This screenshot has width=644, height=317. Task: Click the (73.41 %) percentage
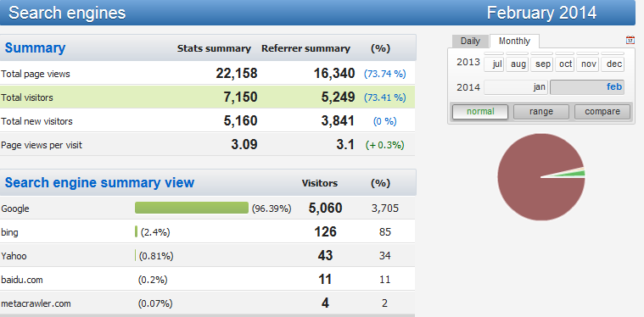coord(385,98)
